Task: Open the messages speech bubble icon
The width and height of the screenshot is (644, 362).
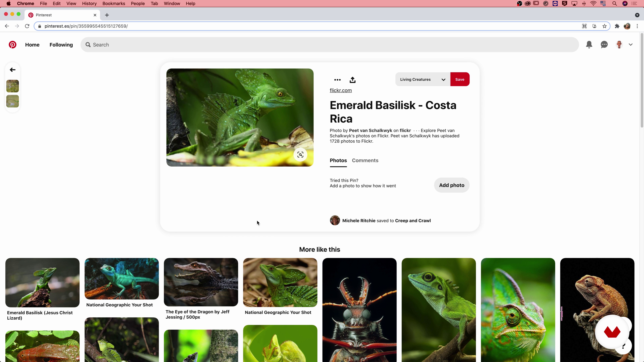Action: click(604, 45)
